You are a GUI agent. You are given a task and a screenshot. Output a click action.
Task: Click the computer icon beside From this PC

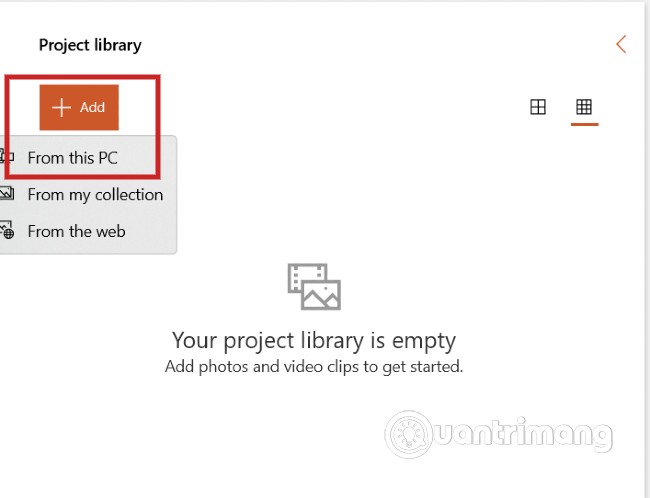tap(7, 158)
